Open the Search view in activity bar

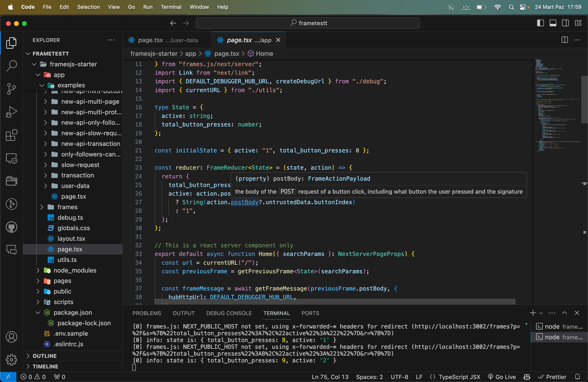11,66
